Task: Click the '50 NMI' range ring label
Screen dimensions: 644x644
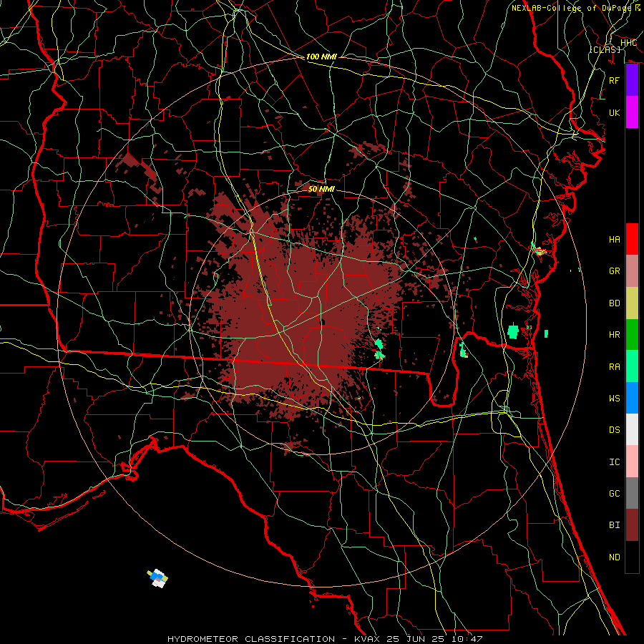Action: click(x=321, y=189)
